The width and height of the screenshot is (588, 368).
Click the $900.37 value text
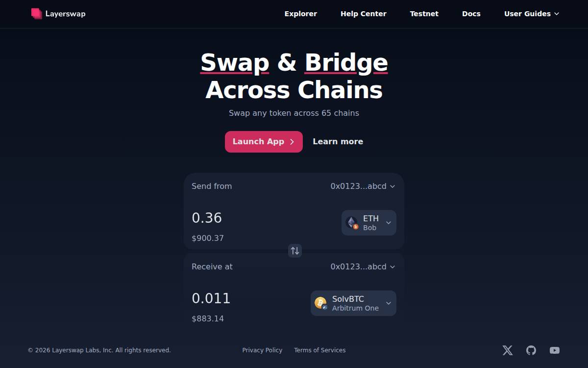click(x=208, y=238)
